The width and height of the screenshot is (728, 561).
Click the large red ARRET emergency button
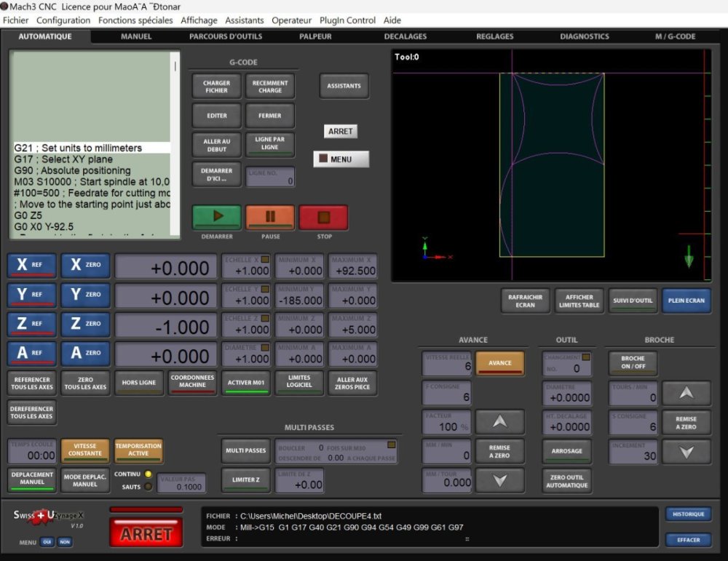(146, 533)
